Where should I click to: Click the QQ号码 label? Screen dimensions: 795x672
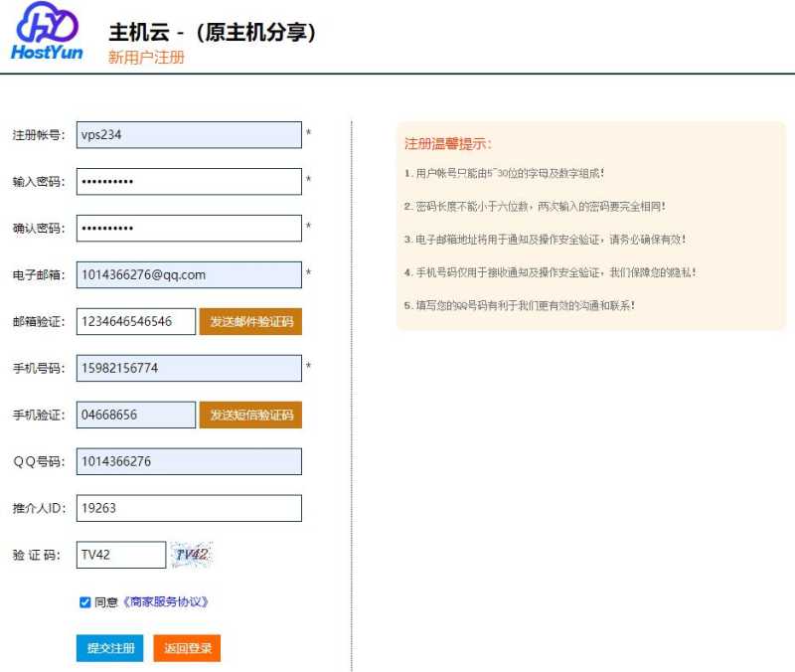click(39, 461)
